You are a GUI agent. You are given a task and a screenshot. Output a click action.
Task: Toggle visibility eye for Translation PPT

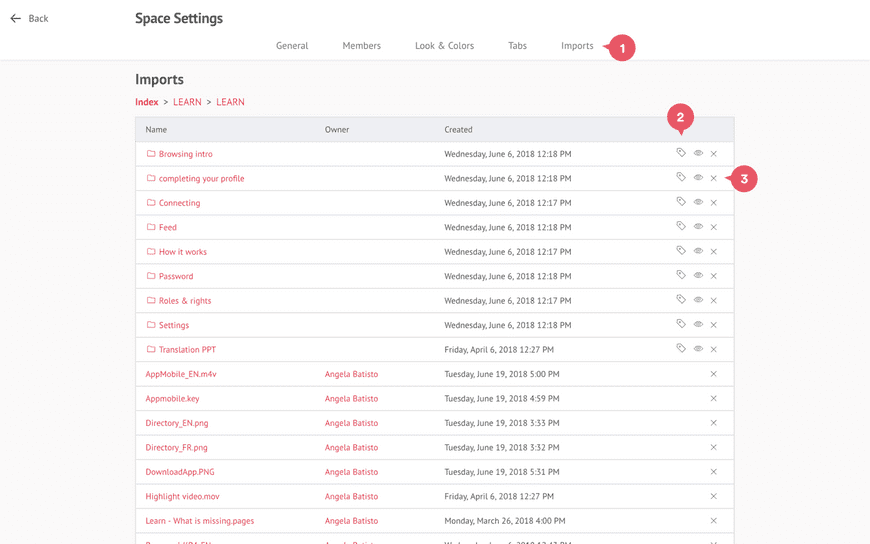coord(698,349)
